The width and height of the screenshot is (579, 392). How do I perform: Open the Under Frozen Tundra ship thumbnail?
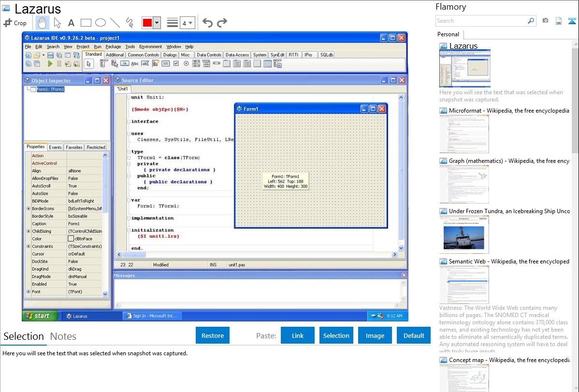coord(464,234)
